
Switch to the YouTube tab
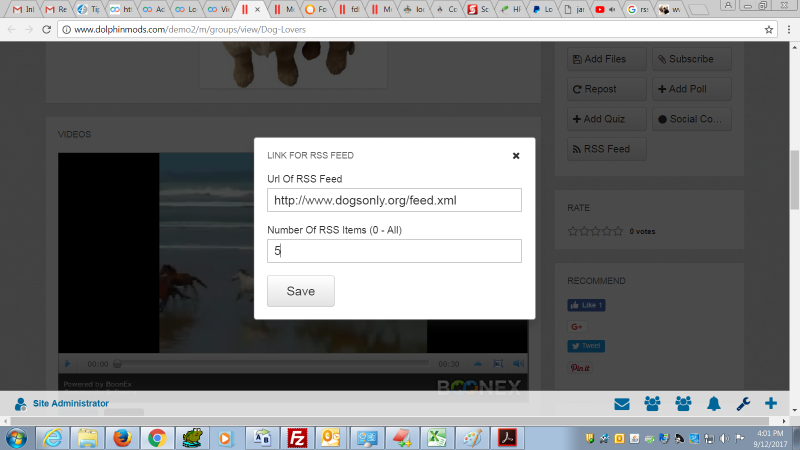(605, 9)
